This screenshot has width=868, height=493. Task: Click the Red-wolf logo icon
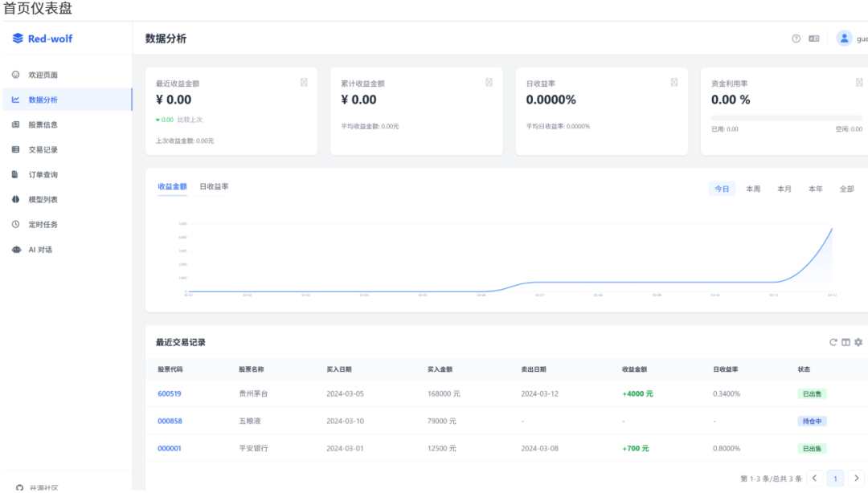coord(18,39)
